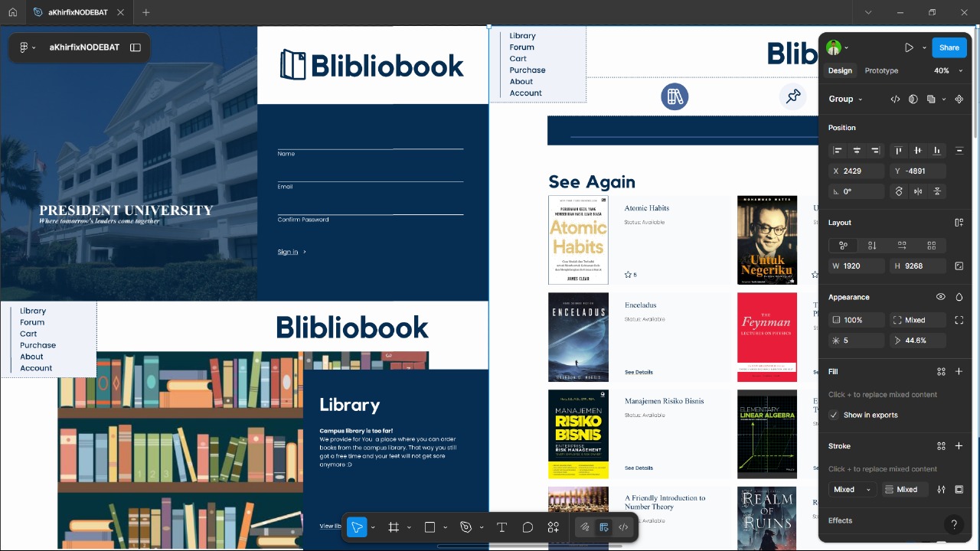Switch to Dev Mode in toolbar toggle
The image size is (980, 551).
(623, 527)
